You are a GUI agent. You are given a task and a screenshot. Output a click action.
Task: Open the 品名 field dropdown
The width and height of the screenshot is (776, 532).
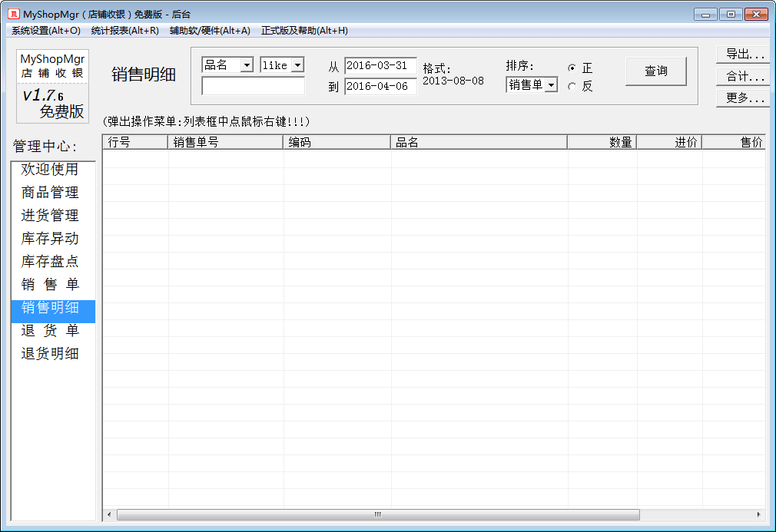click(x=247, y=66)
